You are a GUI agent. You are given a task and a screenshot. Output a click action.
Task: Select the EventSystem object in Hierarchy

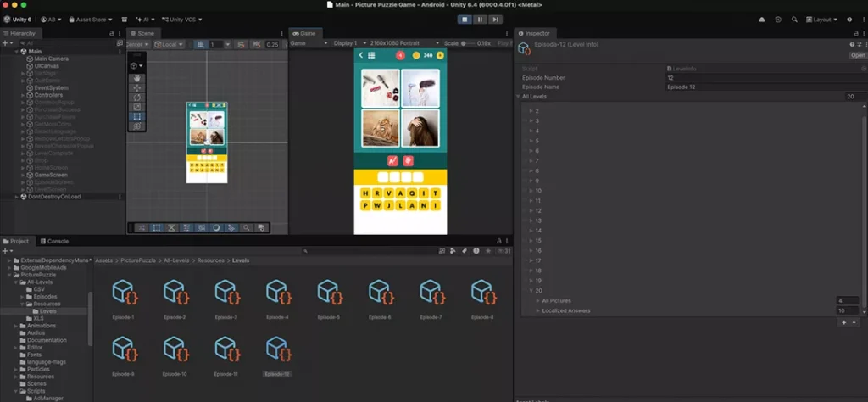pos(51,87)
